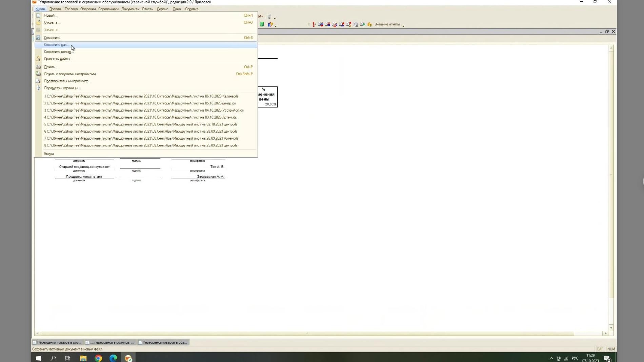Switch to переоценка в рознице window tab
Screen dimensions: 644x362
[110, 342]
